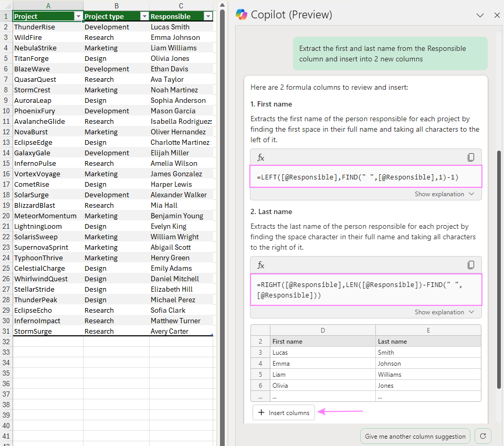The height and width of the screenshot is (446, 504).
Task: Click Give me another column suggestion
Action: pos(415,437)
